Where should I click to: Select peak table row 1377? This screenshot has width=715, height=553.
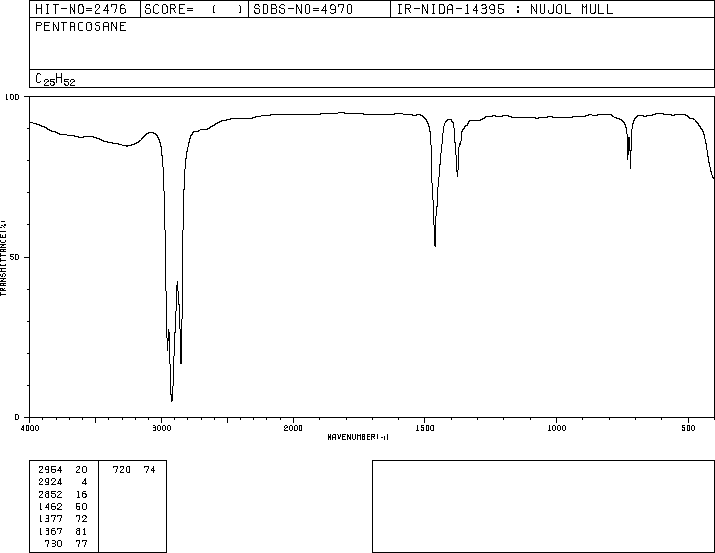tap(63, 519)
